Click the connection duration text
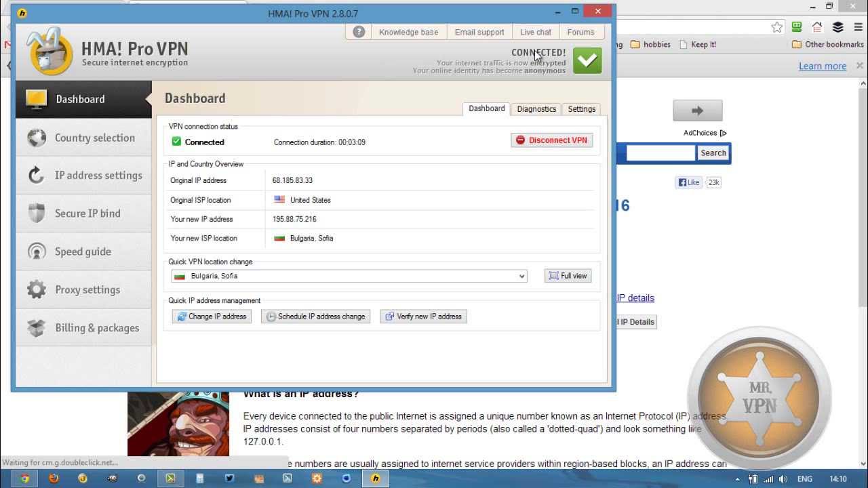 coord(319,142)
